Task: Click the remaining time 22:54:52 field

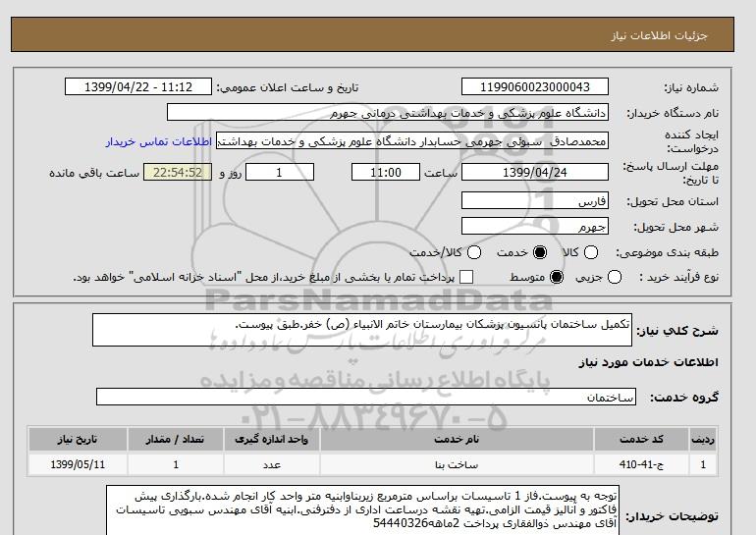Action: click(178, 173)
